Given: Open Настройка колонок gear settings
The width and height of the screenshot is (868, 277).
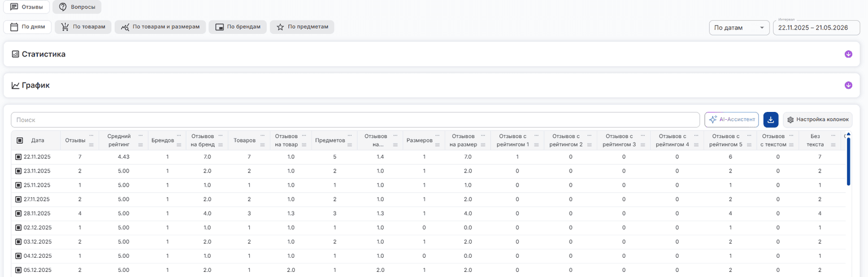Looking at the screenshot, I should pos(818,120).
